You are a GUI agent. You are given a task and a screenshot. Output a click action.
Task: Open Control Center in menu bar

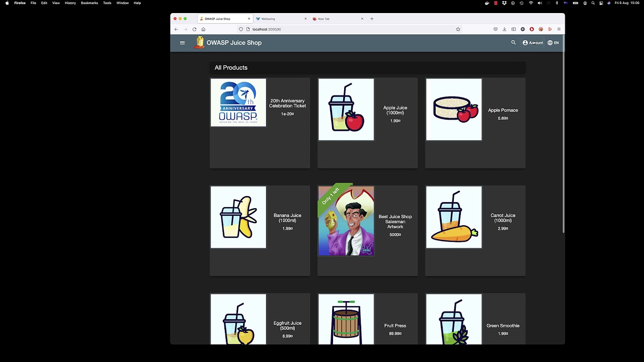point(601,3)
